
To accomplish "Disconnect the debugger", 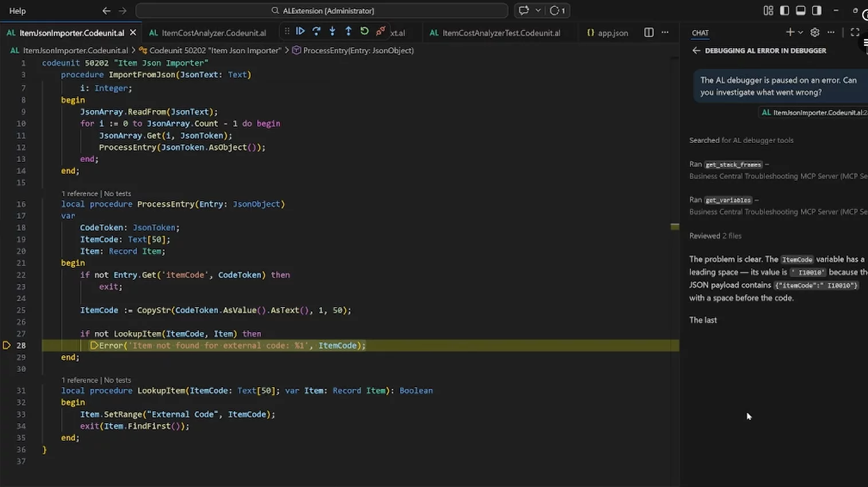I will [x=380, y=32].
